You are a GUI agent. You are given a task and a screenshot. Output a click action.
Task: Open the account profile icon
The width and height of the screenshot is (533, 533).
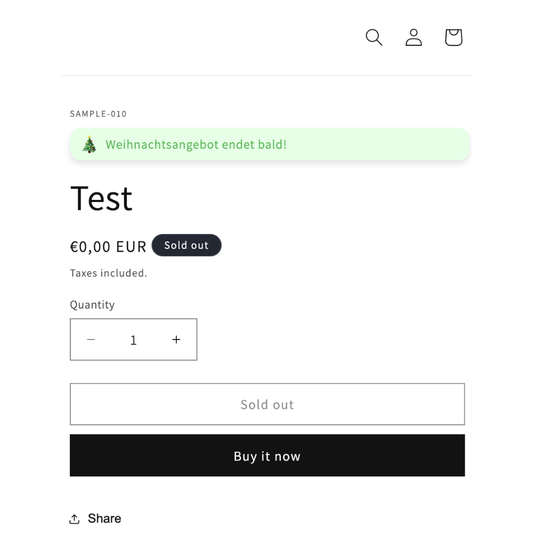[x=414, y=37]
